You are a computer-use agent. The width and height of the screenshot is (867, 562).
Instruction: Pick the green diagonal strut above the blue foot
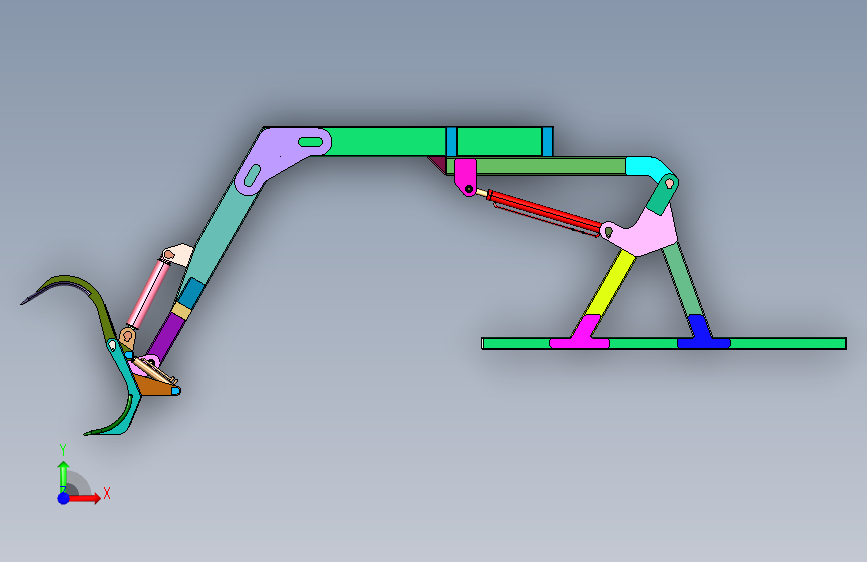[682, 279]
